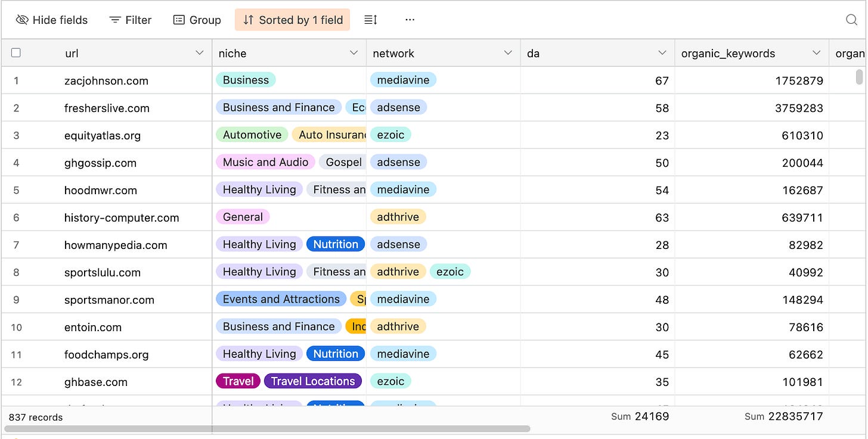Click the adthrive tag for history-computer.com
Screen dimensions: 868x439
[398, 217]
